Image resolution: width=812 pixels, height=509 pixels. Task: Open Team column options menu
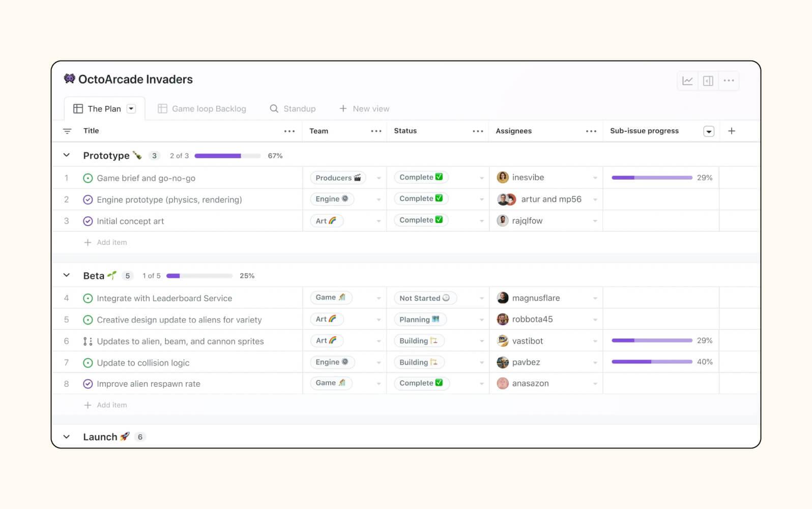[376, 131]
